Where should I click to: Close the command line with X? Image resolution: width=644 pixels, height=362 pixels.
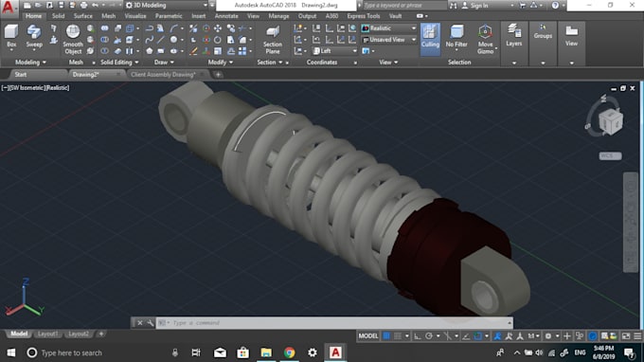pyautogui.click(x=139, y=323)
